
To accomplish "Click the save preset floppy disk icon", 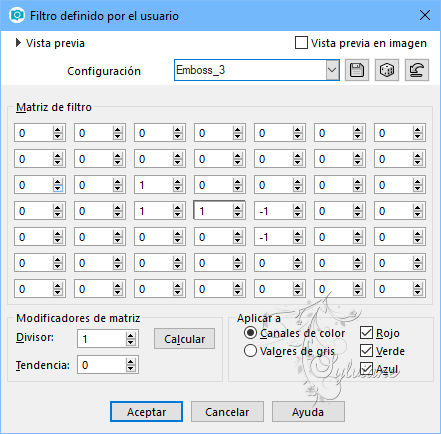I will (357, 70).
